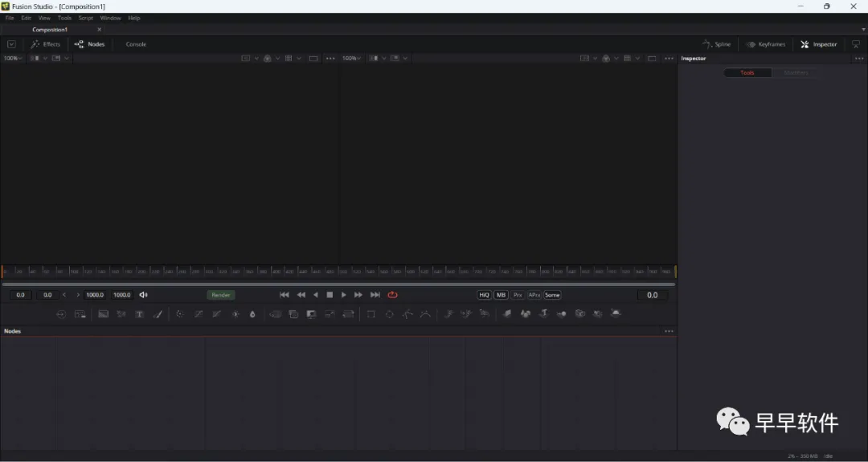The height and width of the screenshot is (462, 868).
Task: Add a Text+ tool (T icon)
Action: [x=140, y=313]
